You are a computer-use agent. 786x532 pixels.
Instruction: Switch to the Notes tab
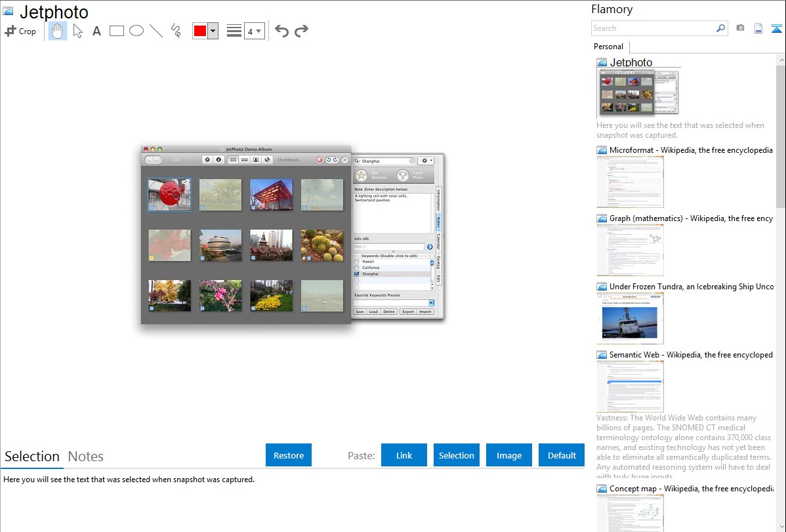tap(86, 457)
